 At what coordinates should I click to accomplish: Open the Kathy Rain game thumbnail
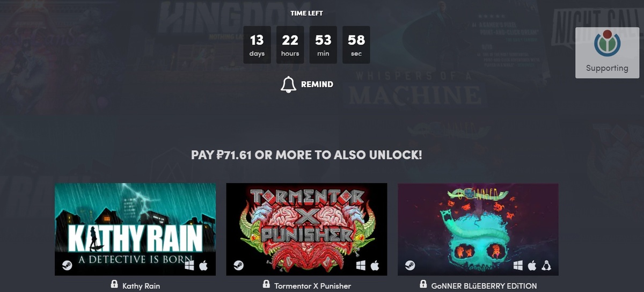pyautogui.click(x=135, y=229)
